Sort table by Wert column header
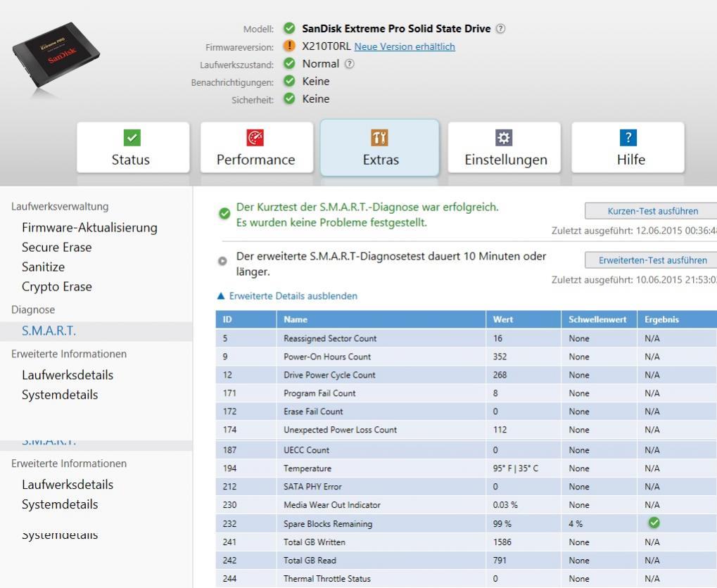This screenshot has width=717, height=588. tap(523, 319)
